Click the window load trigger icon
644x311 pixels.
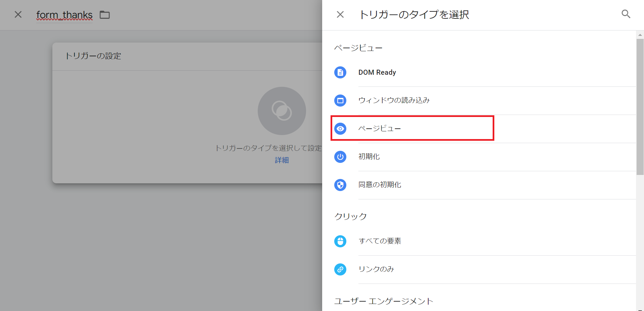(x=340, y=101)
